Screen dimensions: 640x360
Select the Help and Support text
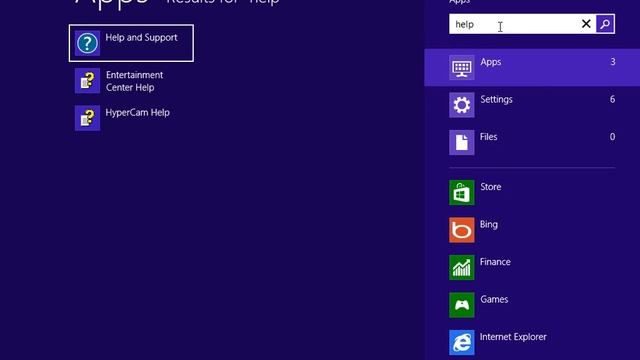coord(141,38)
